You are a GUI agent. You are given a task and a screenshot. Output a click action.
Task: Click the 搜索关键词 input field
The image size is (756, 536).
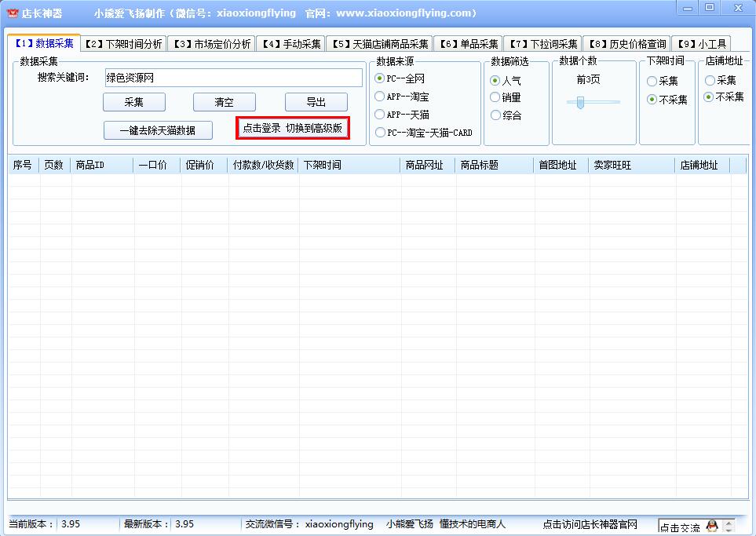point(233,78)
